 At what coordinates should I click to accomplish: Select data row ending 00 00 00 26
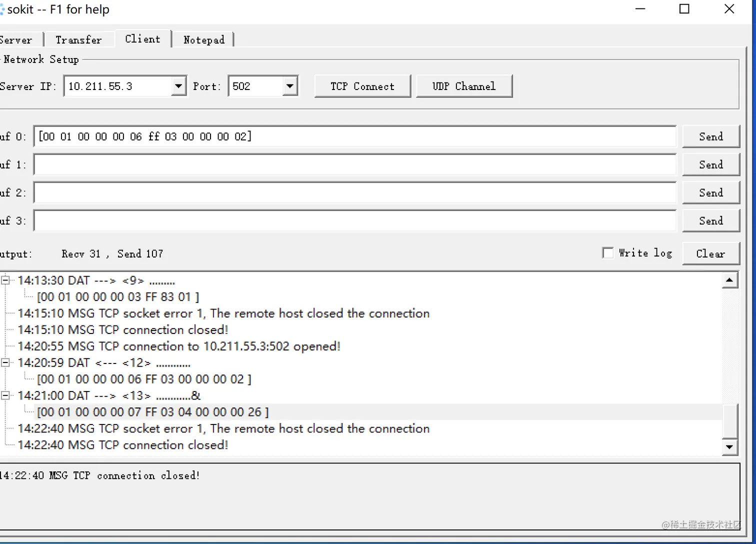152,412
